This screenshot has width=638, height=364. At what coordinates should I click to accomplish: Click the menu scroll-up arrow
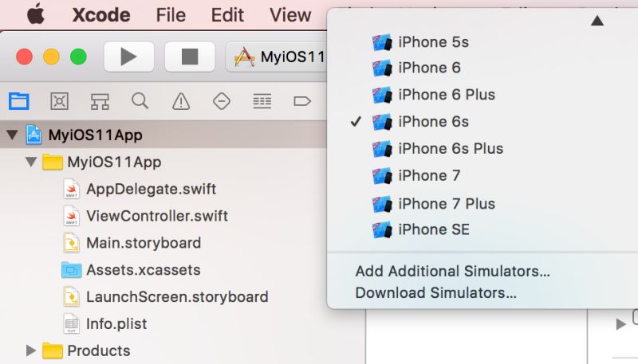(x=597, y=21)
